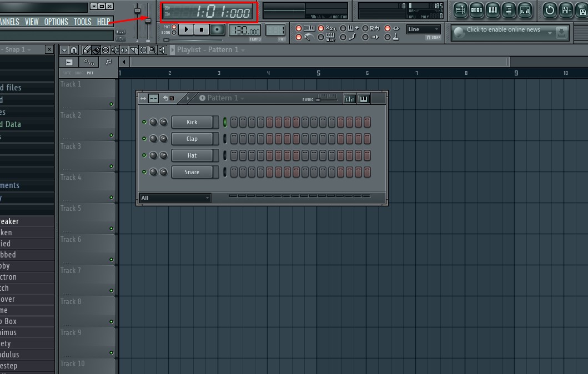
Task: Toggle the typing keyboard to piano keyboard
Action: (309, 28)
